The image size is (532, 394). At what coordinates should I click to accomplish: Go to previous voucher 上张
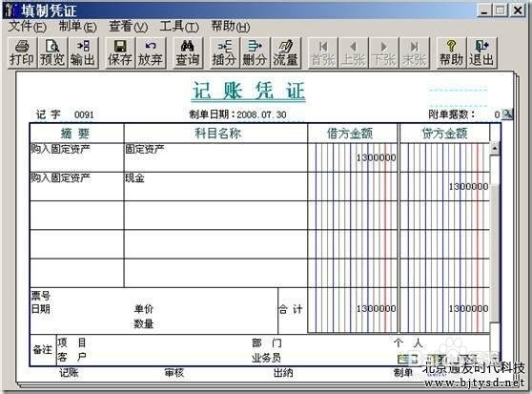point(353,53)
